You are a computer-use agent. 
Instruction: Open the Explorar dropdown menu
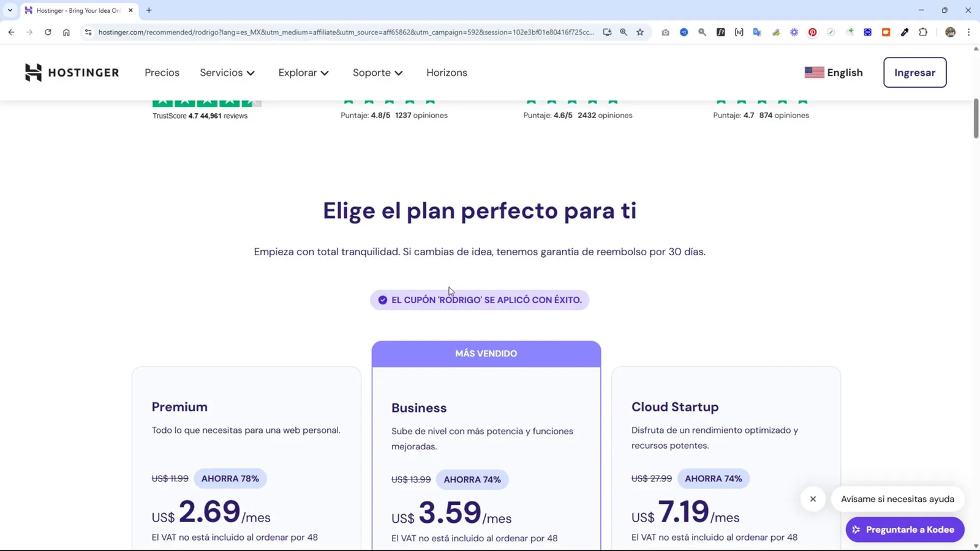(x=303, y=72)
